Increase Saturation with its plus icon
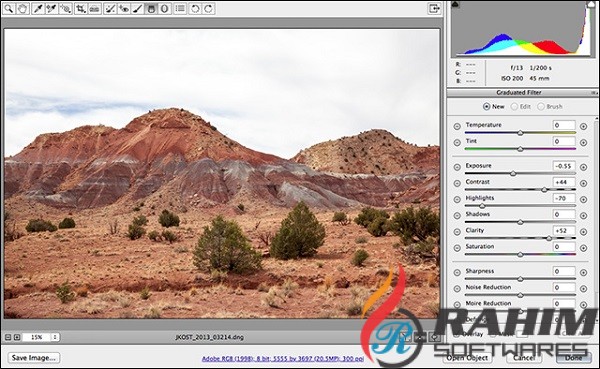600x369 pixels. pos(583,248)
